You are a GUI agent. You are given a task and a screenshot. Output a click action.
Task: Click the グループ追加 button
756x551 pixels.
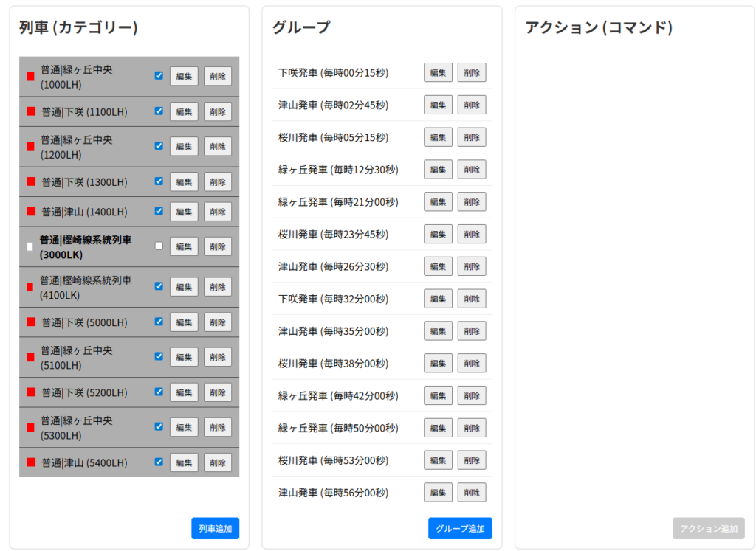pyautogui.click(x=460, y=528)
